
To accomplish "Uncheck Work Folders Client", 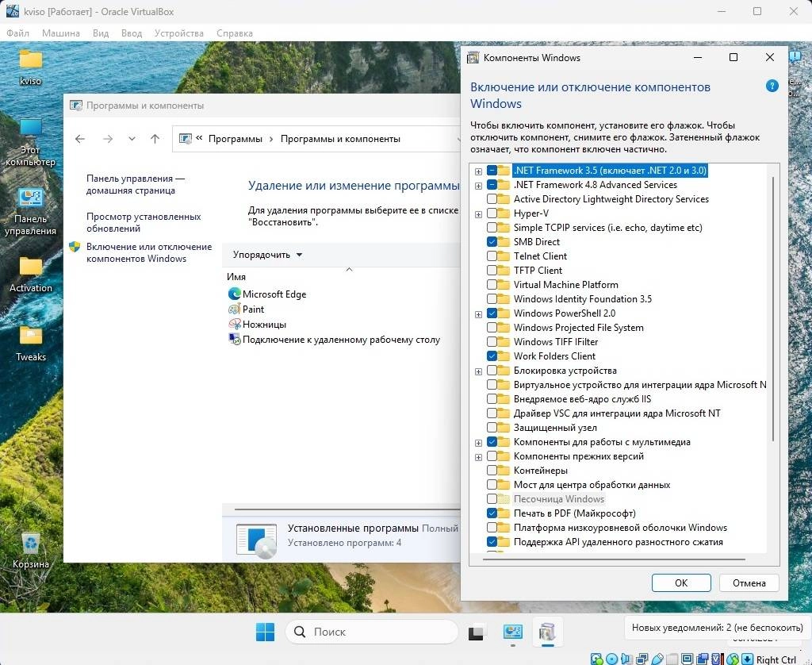I will [x=492, y=356].
